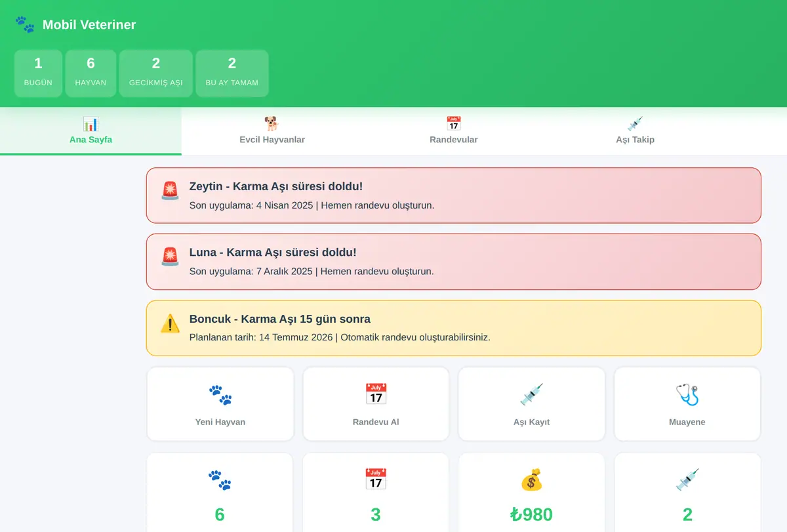Viewport: 787px width, 532px height.
Task: Click the siren icon in the Luna alert
Action: click(x=170, y=256)
